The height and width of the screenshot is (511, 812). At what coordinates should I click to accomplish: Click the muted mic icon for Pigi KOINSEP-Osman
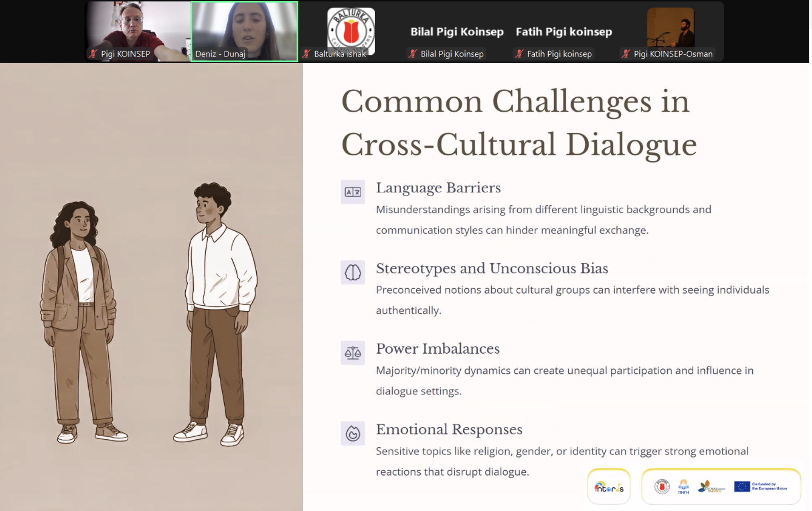[x=626, y=54]
